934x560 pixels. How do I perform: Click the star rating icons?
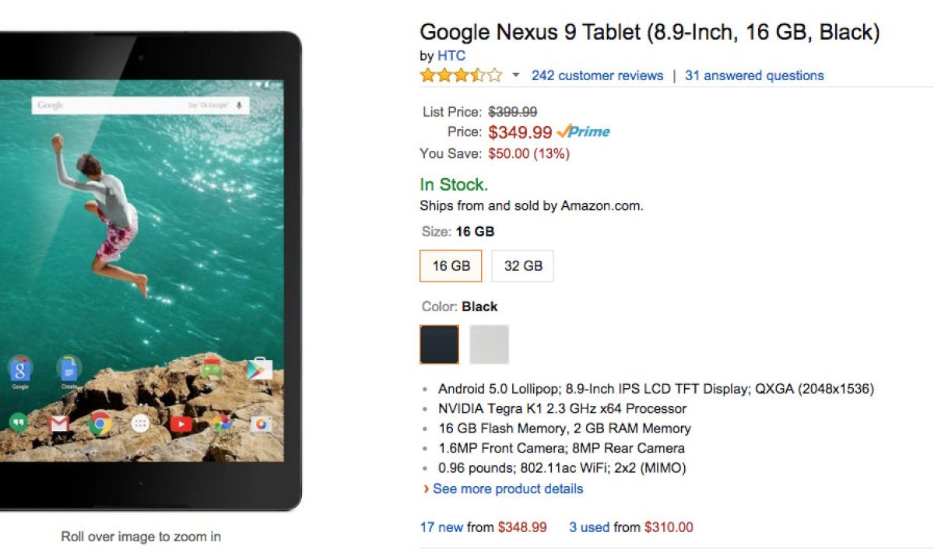[461, 75]
